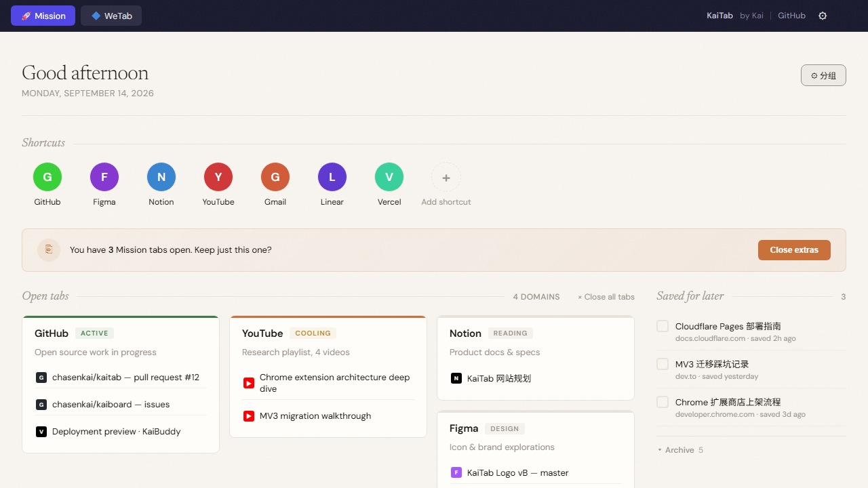Open the Notion shortcut icon
The image size is (868, 488).
[161, 177]
